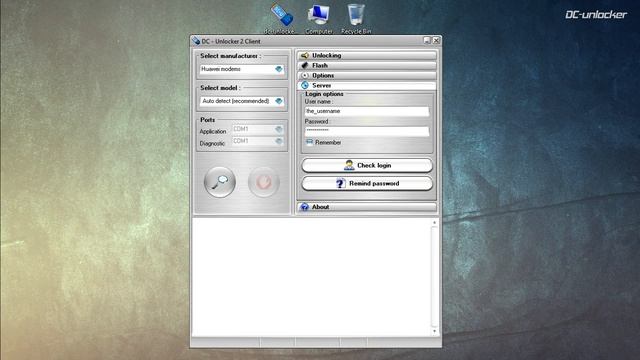Viewport: 640px width, 360px height.
Task: Expand the Options section
Action: coord(367,76)
